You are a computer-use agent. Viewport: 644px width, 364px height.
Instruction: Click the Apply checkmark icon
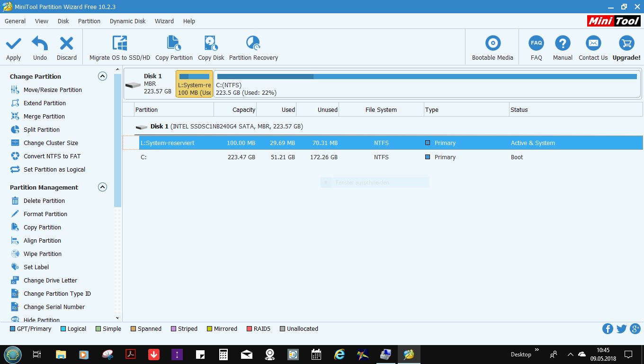click(13, 44)
